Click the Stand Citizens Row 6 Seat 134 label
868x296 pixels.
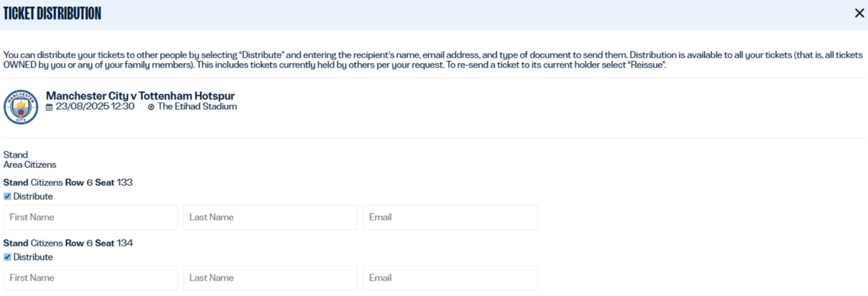[68, 243]
